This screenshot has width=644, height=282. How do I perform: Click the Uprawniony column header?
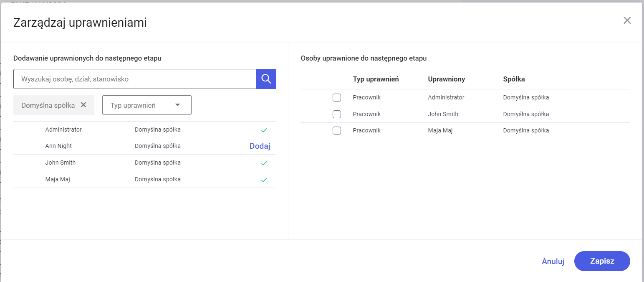[446, 79]
